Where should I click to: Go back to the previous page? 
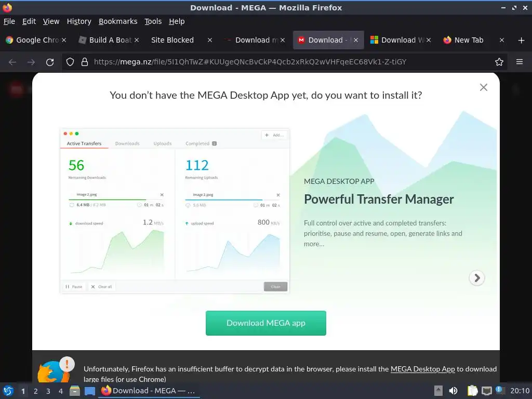12,62
